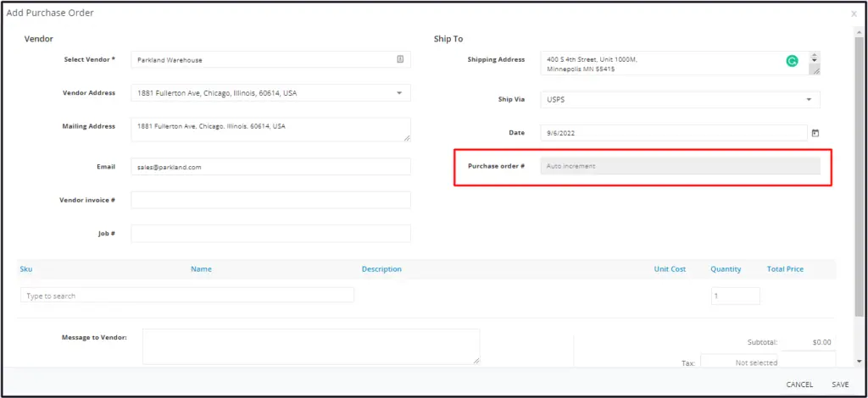This screenshot has width=868, height=398.
Task: Click the Email input field
Action: (x=270, y=166)
